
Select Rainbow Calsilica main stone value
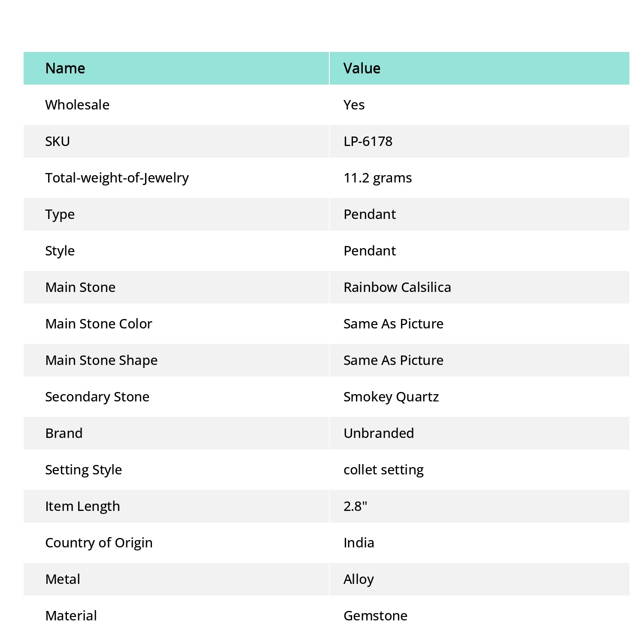(397, 287)
